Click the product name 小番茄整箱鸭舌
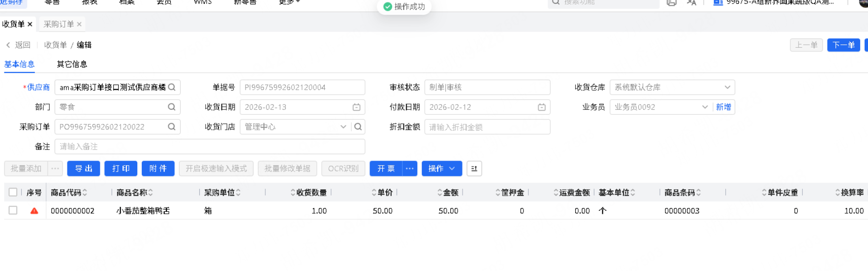 143,211
